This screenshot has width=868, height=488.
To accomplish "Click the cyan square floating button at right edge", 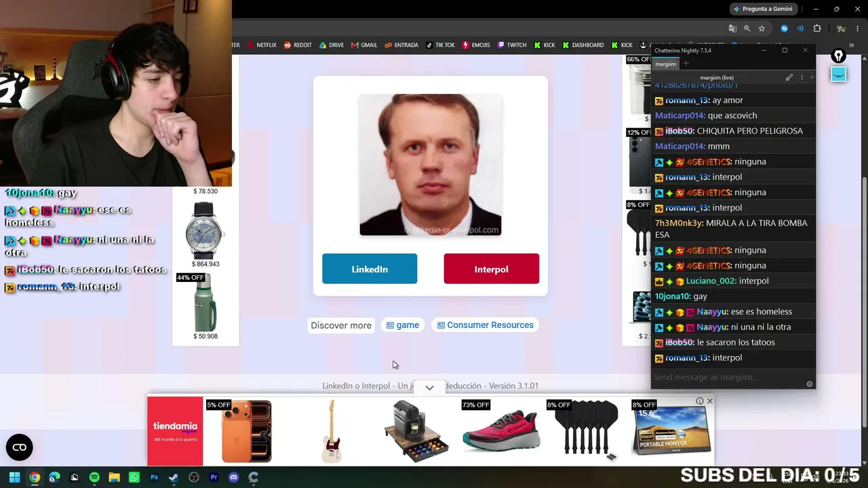I will pyautogui.click(x=839, y=75).
